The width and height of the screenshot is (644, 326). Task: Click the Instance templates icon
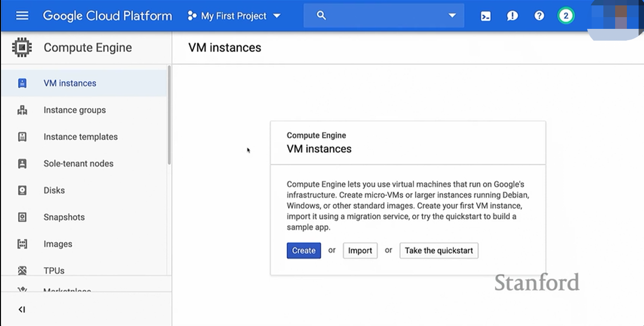coord(22,137)
